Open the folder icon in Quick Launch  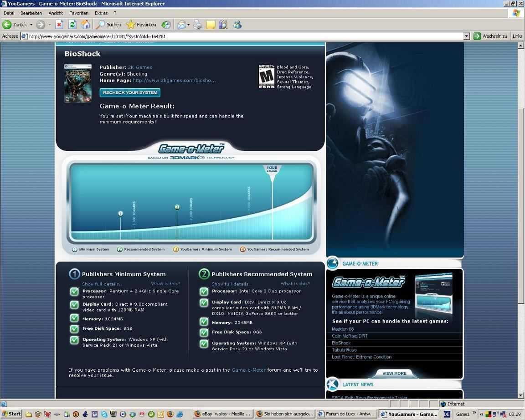point(29,414)
